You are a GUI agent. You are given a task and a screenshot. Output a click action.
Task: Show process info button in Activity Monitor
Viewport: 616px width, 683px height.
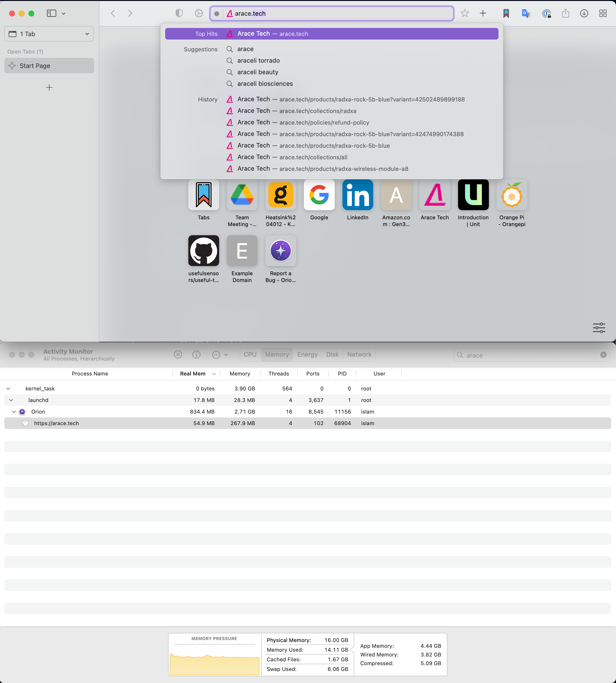(x=196, y=354)
